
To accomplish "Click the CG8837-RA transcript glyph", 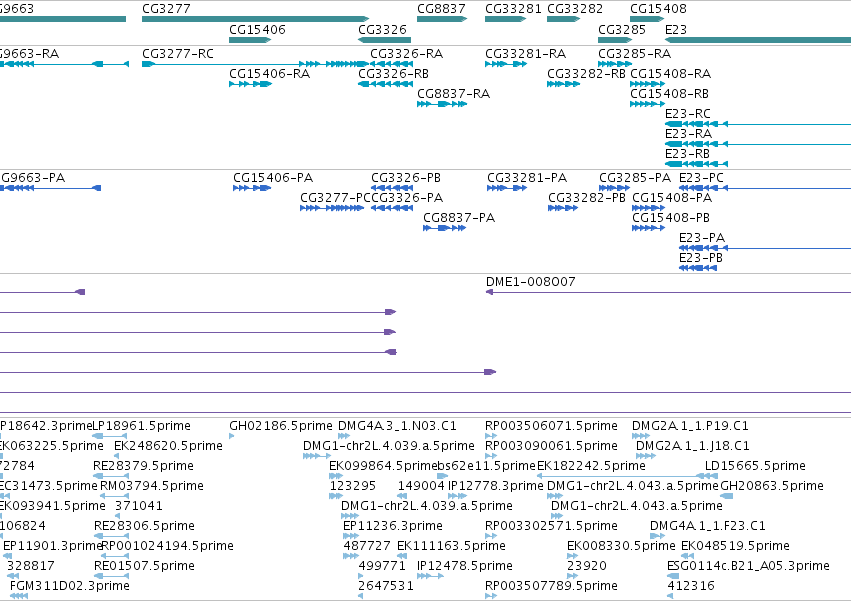I will click(442, 104).
